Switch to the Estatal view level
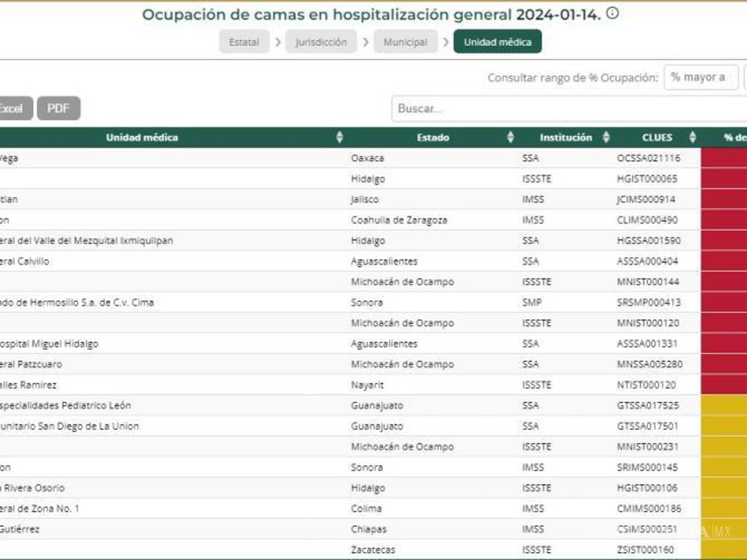Viewport: 747px width, 560px height. 243,42
